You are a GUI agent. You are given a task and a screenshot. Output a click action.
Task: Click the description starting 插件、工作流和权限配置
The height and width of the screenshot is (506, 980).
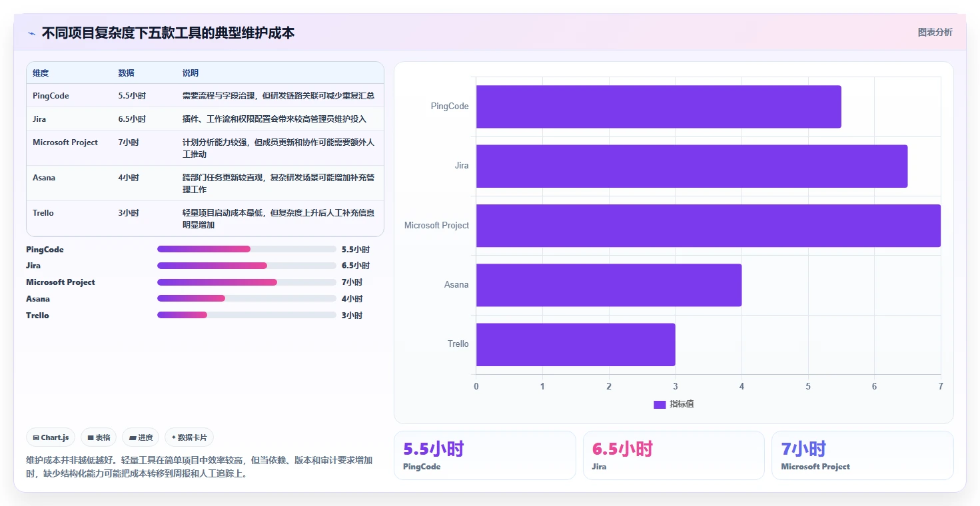click(274, 119)
